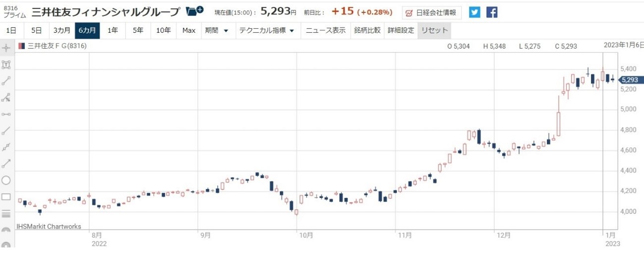Click the 三井住友FG(8316) legend label
This screenshot has height=254, width=644.
tap(56, 46)
